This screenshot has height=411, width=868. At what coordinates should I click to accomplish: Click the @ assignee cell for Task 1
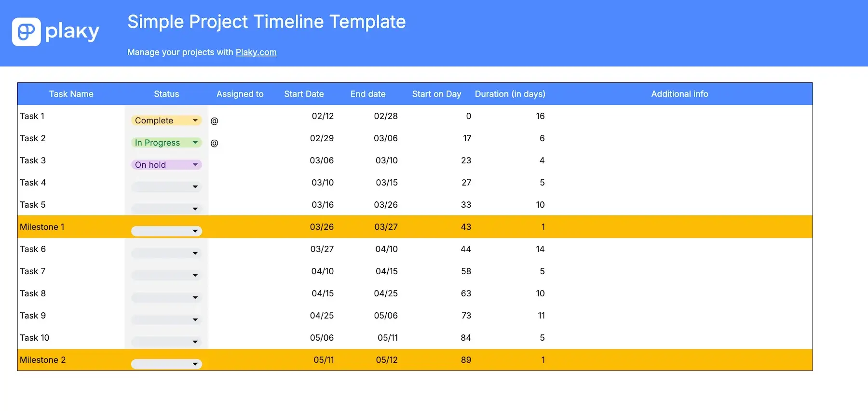[x=240, y=117]
